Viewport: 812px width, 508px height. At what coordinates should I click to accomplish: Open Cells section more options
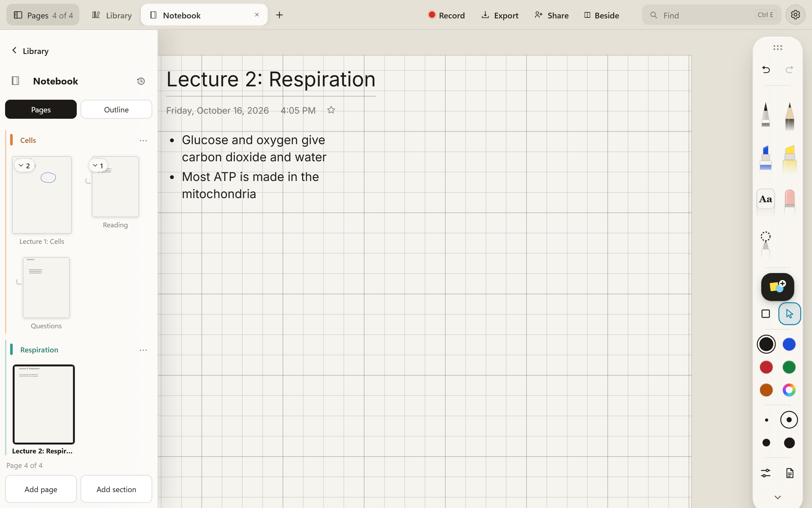[x=143, y=140]
